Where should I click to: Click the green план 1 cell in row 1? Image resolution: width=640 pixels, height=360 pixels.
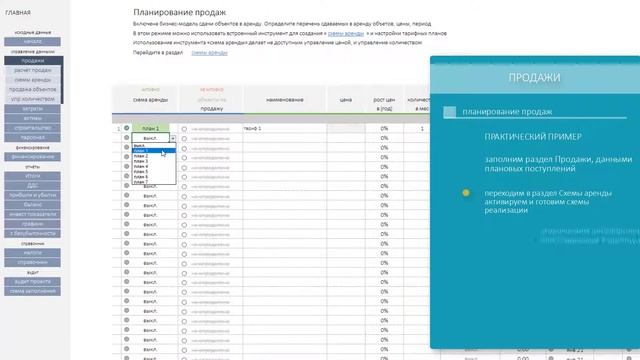151,128
